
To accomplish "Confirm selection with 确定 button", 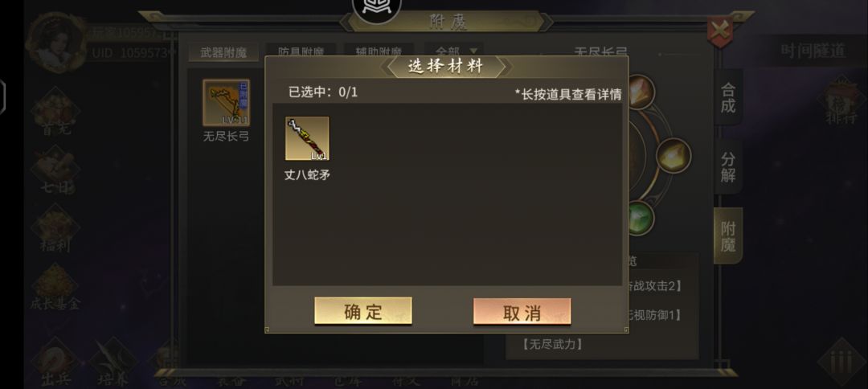I will point(363,311).
